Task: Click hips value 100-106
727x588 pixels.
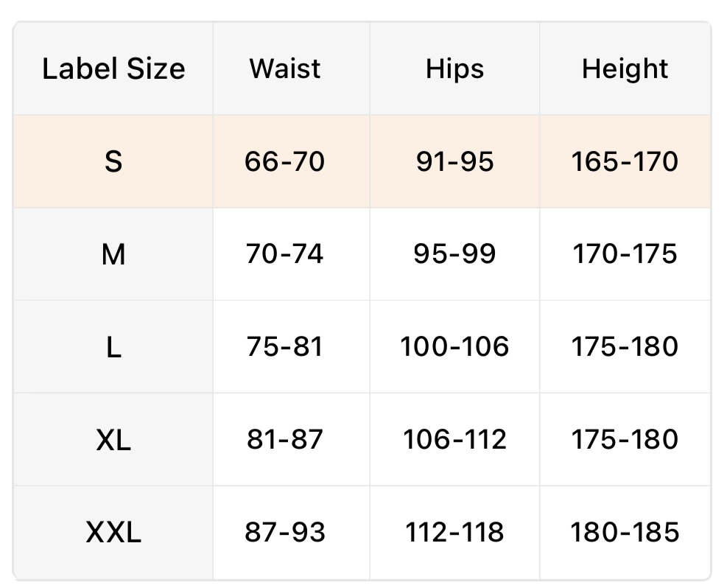Action: tap(454, 347)
